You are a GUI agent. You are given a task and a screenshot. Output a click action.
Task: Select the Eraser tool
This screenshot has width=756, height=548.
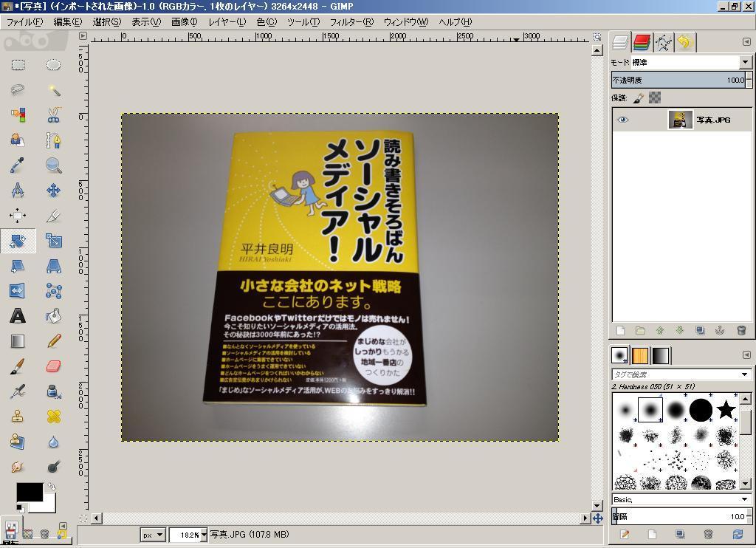click(x=53, y=366)
